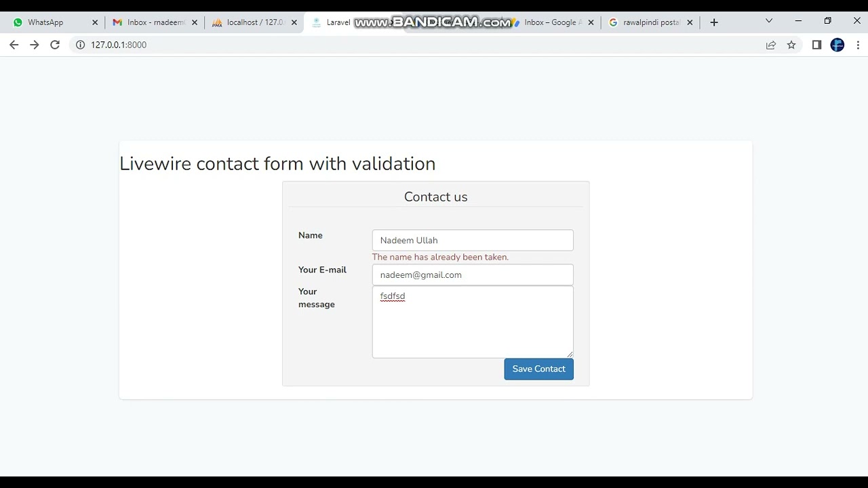The height and width of the screenshot is (488, 868).
Task: Share this page icon in address bar
Action: [x=771, y=45]
